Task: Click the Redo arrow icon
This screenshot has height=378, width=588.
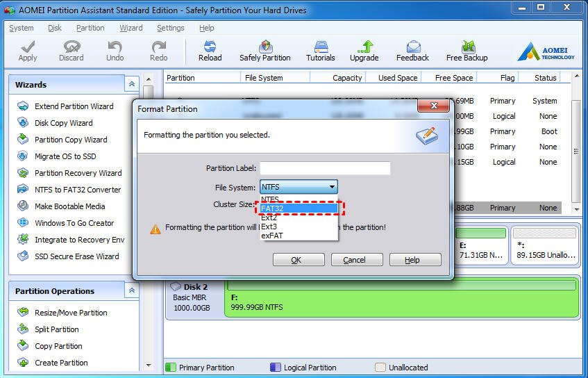Action: point(158,51)
